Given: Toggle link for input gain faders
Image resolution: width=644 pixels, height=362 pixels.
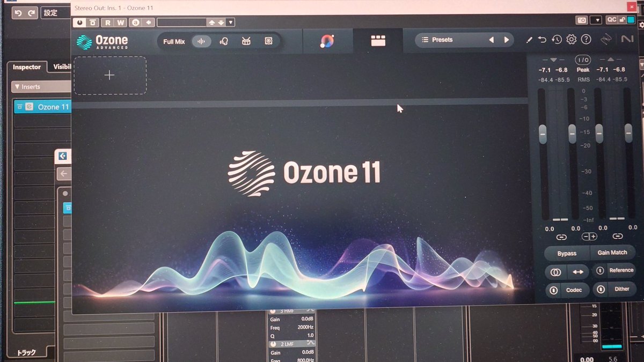Looking at the screenshot, I should (x=561, y=237).
